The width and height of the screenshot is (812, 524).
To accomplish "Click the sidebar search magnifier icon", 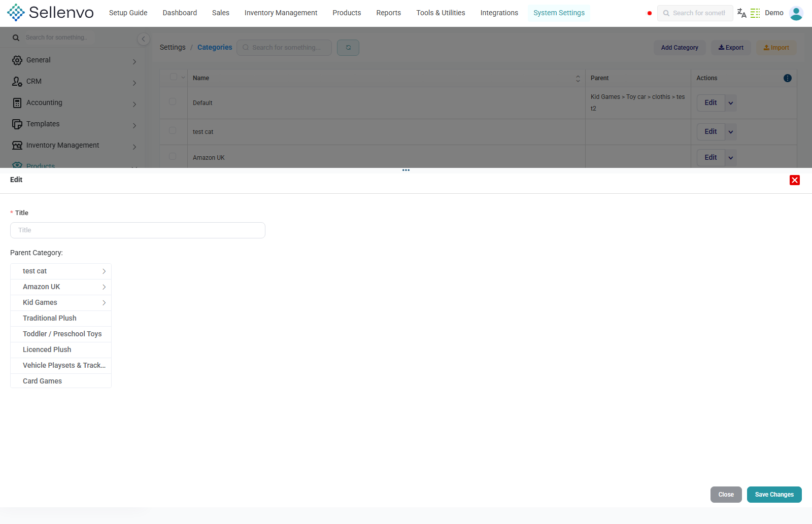I will tap(16, 38).
